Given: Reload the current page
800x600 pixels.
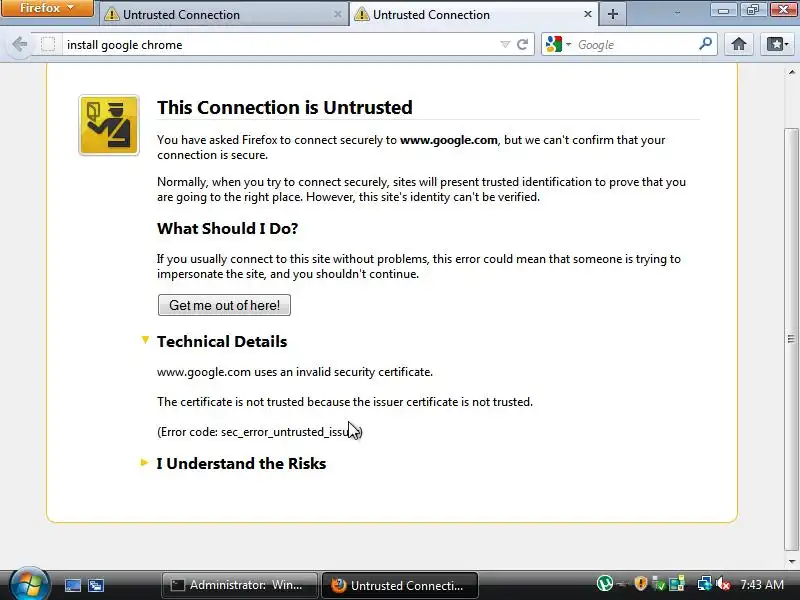Looking at the screenshot, I should point(522,45).
